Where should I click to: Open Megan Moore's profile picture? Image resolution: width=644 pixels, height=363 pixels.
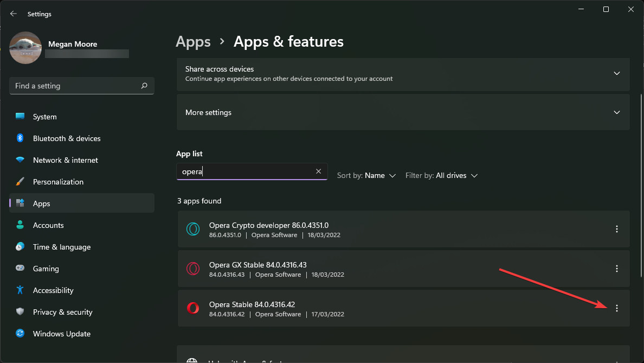click(25, 48)
